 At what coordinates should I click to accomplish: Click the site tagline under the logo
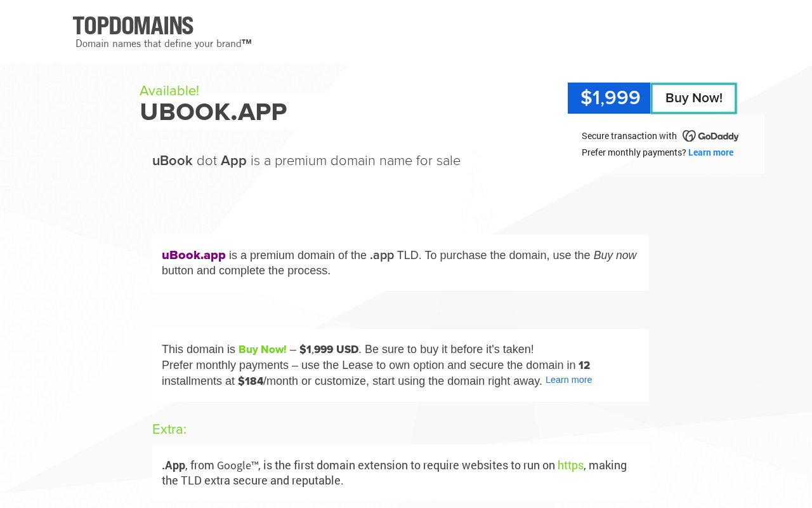[163, 44]
